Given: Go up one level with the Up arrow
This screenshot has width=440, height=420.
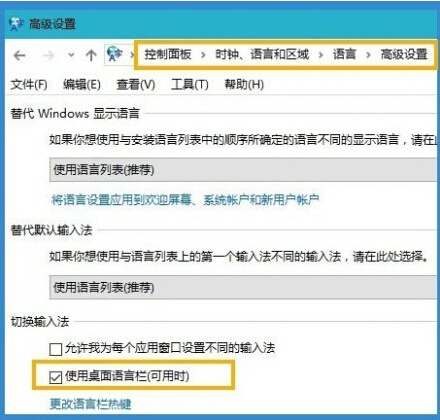Looking at the screenshot, I should [x=91, y=55].
